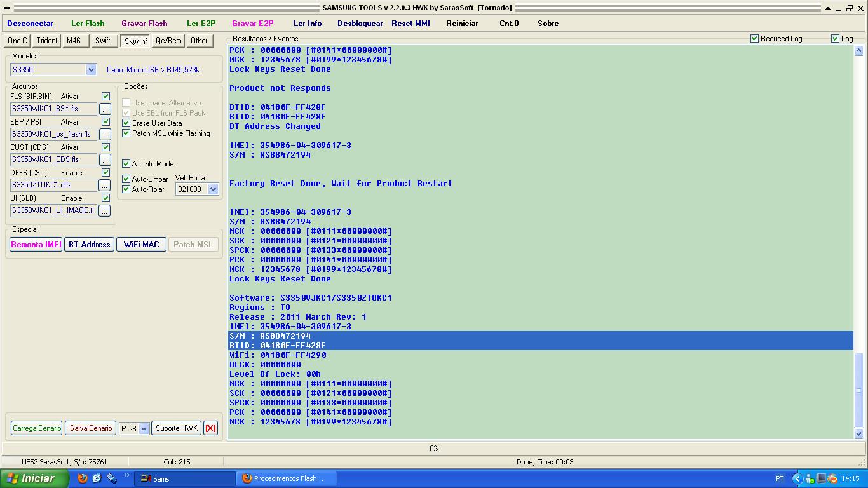This screenshot has height=488, width=868.
Task: Select the Other tab
Action: [x=199, y=41]
